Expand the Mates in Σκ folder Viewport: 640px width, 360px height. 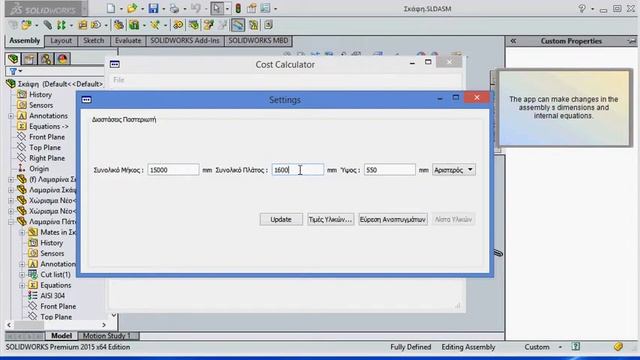click(22, 233)
